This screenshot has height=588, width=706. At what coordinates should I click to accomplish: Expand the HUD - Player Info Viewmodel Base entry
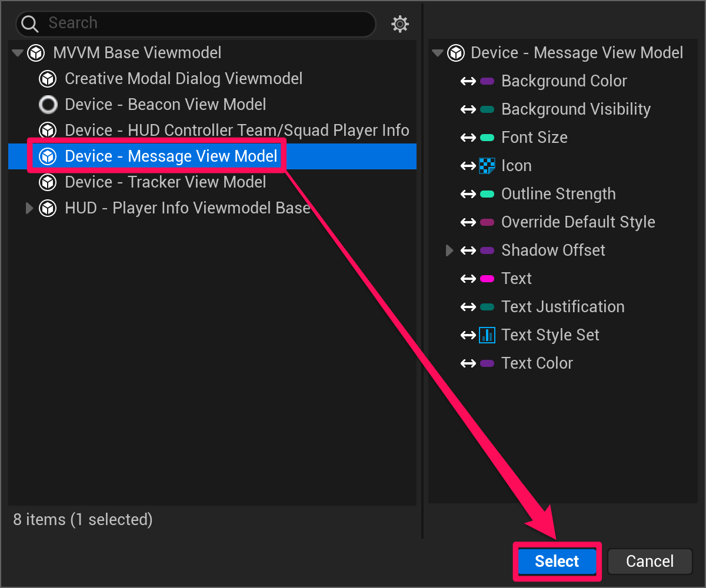pos(29,208)
